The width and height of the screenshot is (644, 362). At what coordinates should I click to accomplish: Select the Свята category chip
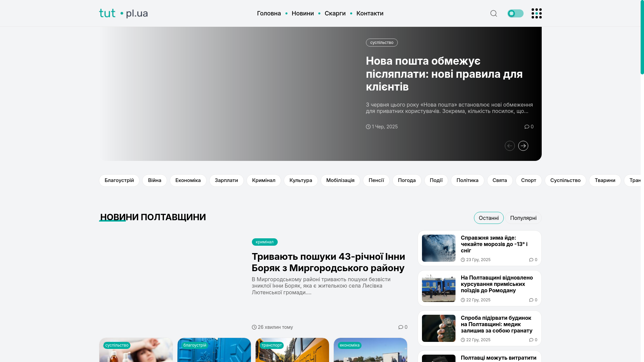(x=499, y=180)
